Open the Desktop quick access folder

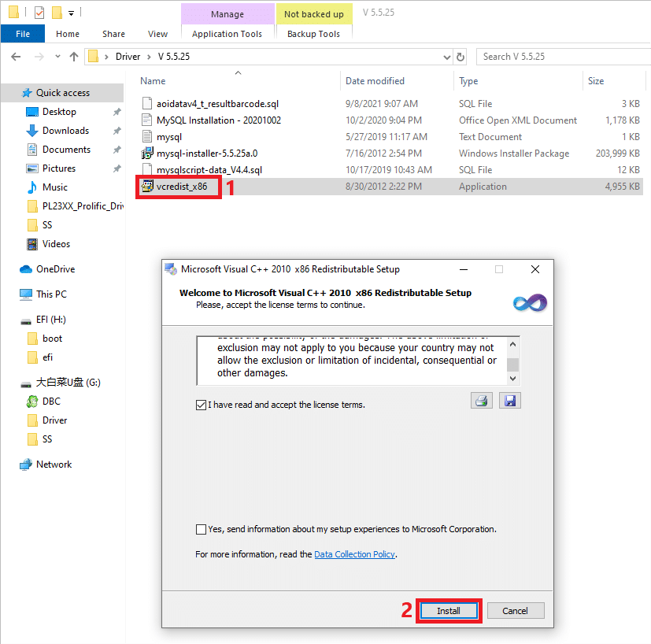[x=51, y=112]
